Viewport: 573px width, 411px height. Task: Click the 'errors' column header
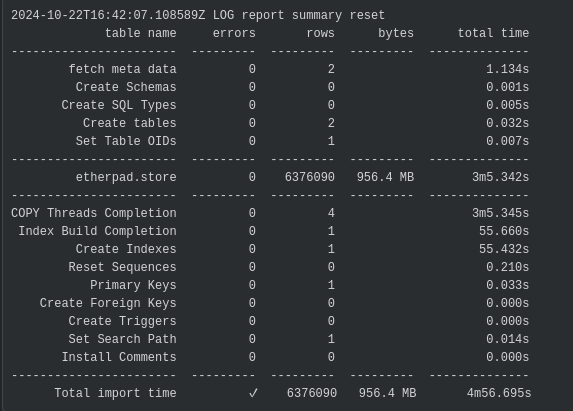(x=234, y=33)
